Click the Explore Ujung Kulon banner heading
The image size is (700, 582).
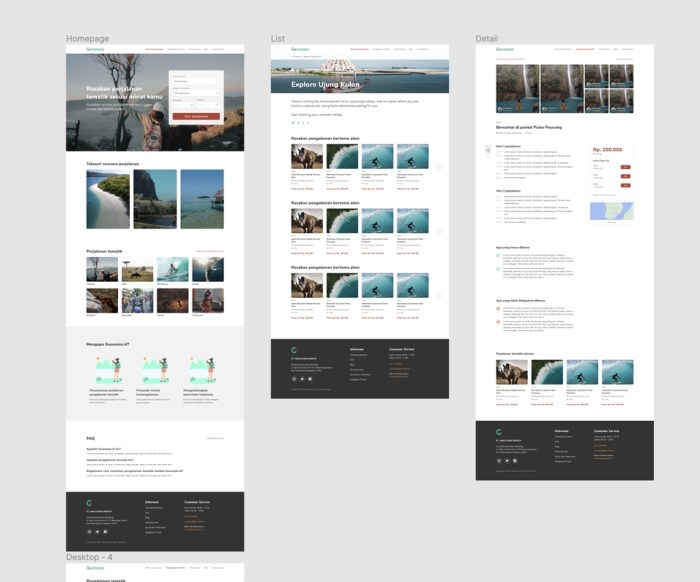(324, 85)
